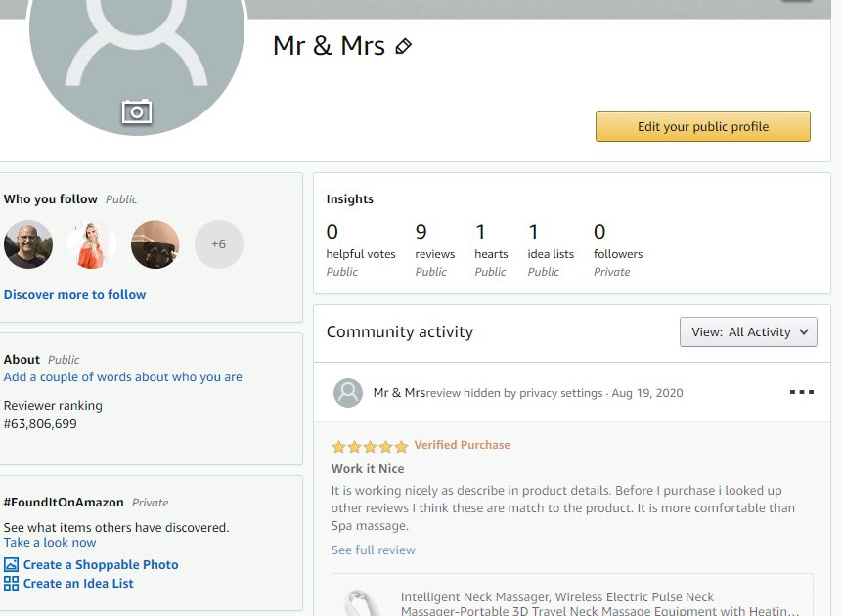Open Discover more to follow link
Screen dimensions: 842x616
click(x=74, y=294)
